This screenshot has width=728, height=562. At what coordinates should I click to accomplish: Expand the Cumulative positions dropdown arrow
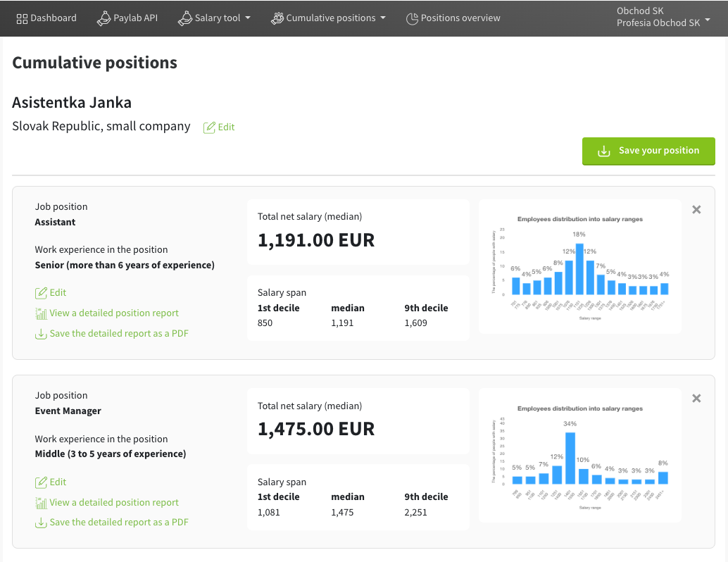(x=382, y=18)
